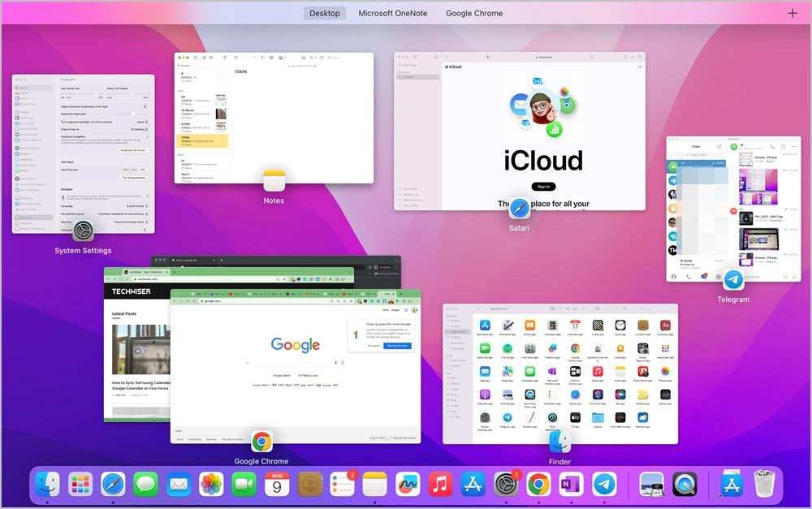This screenshot has width=812, height=509.
Task: Click the Music app icon in Finder window
Action: click(x=598, y=371)
